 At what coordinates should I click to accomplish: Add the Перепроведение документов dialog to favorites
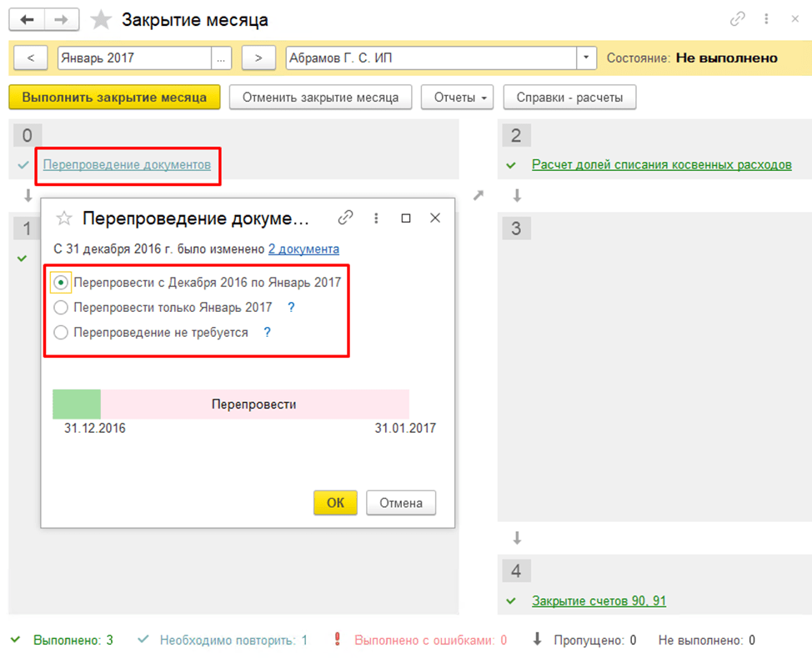(x=64, y=218)
